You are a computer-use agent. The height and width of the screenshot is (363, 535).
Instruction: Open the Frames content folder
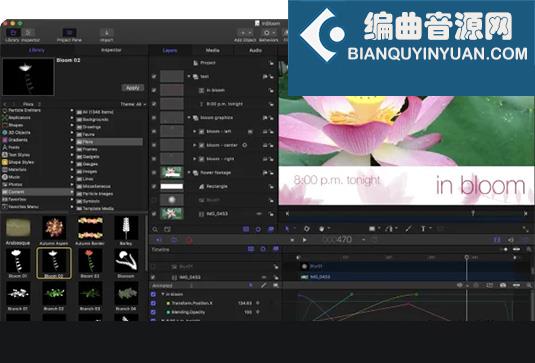click(x=90, y=149)
